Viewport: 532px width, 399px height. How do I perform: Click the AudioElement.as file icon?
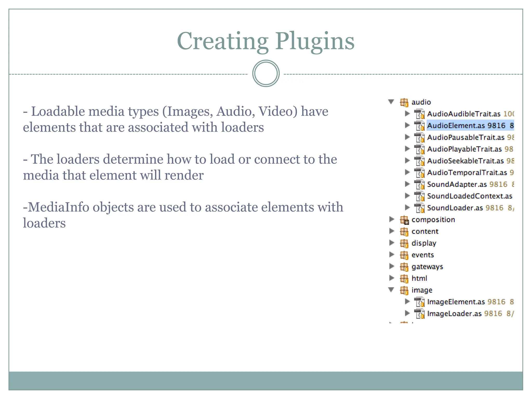click(419, 126)
